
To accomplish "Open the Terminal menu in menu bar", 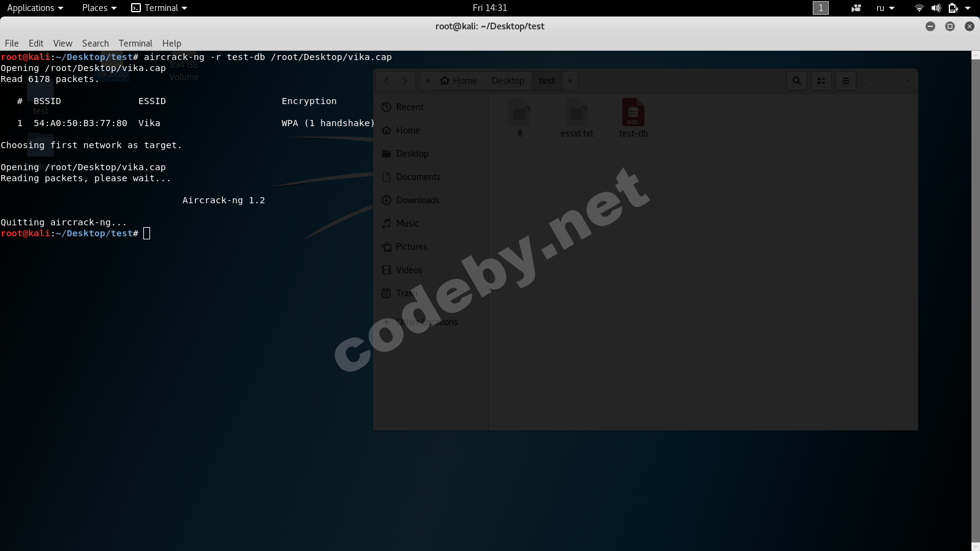I will [x=135, y=43].
